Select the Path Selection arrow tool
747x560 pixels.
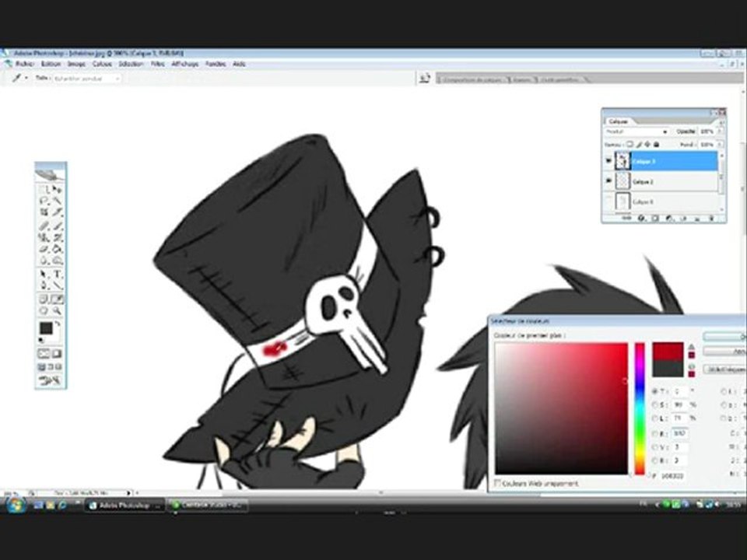(x=44, y=275)
